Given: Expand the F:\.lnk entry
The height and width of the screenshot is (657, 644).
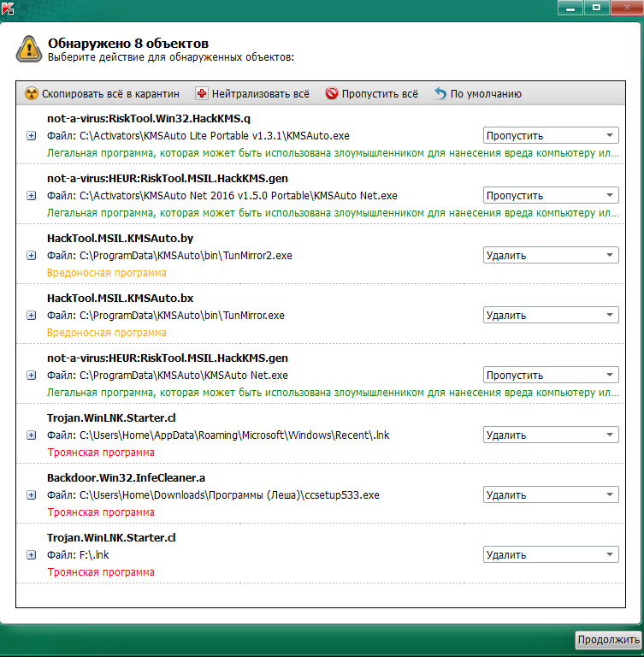Looking at the screenshot, I should click(x=31, y=555).
